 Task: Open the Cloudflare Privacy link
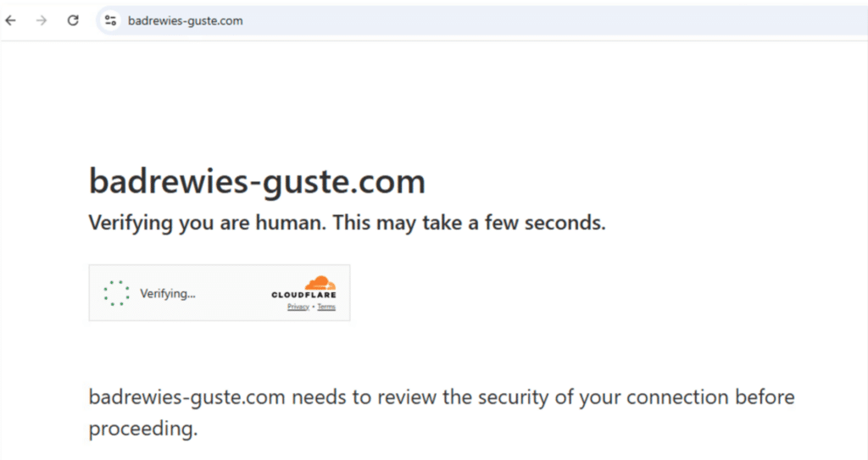(x=298, y=307)
